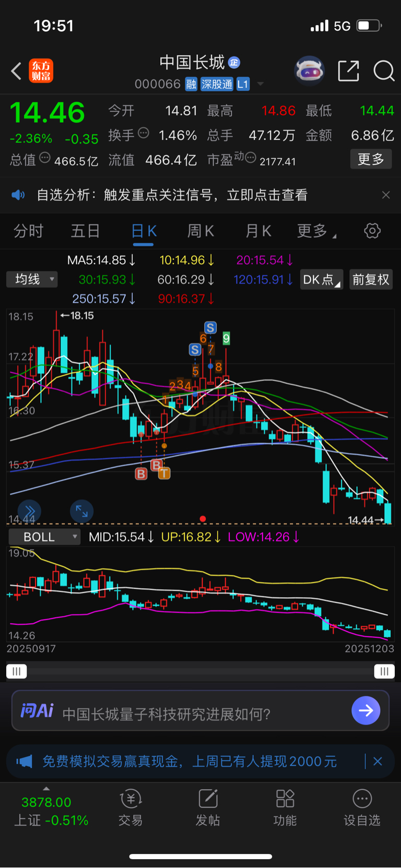This screenshot has height=868, width=401.
Task: Switch to 五日 tab
Action: (85, 231)
